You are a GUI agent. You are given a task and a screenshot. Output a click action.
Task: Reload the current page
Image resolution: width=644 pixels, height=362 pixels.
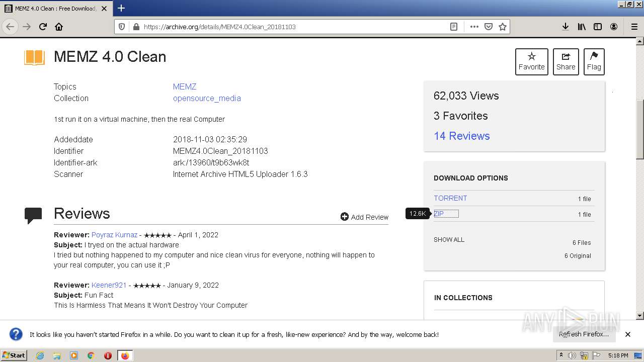click(43, 27)
